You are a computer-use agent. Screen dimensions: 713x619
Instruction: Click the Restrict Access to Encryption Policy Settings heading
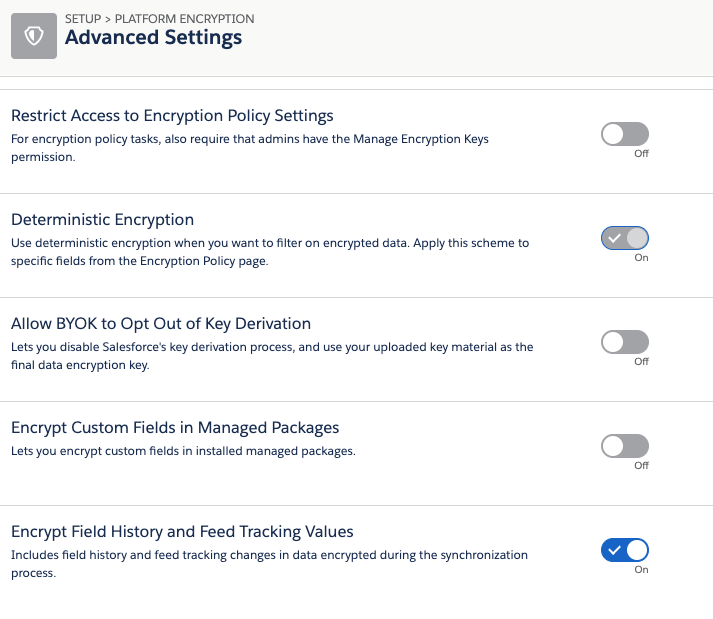172,116
